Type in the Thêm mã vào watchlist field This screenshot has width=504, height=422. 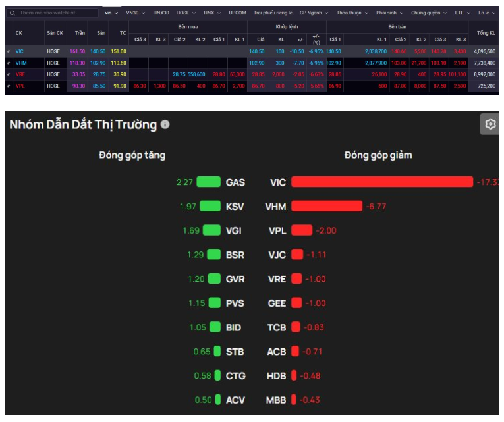(x=56, y=13)
